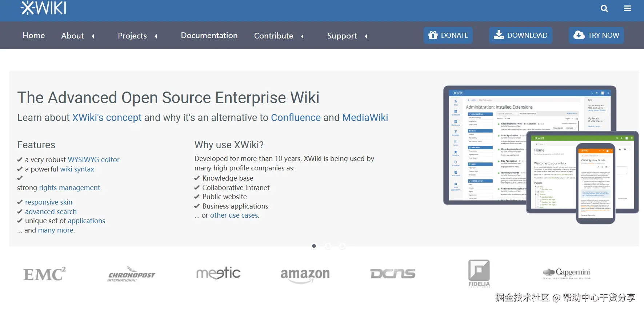Open the rights management link
The image size is (644, 311).
click(x=69, y=187)
